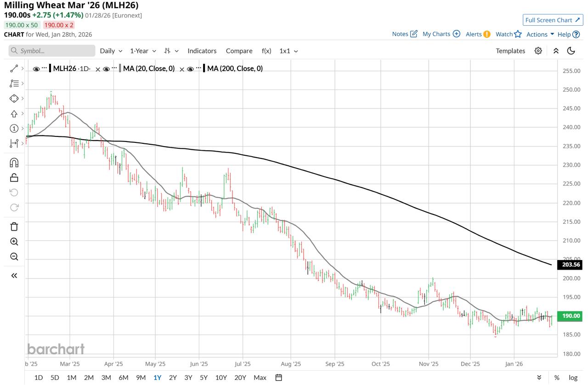Zoom in using the magnifier plus icon
Screen dimensions: 588x385
click(x=14, y=242)
